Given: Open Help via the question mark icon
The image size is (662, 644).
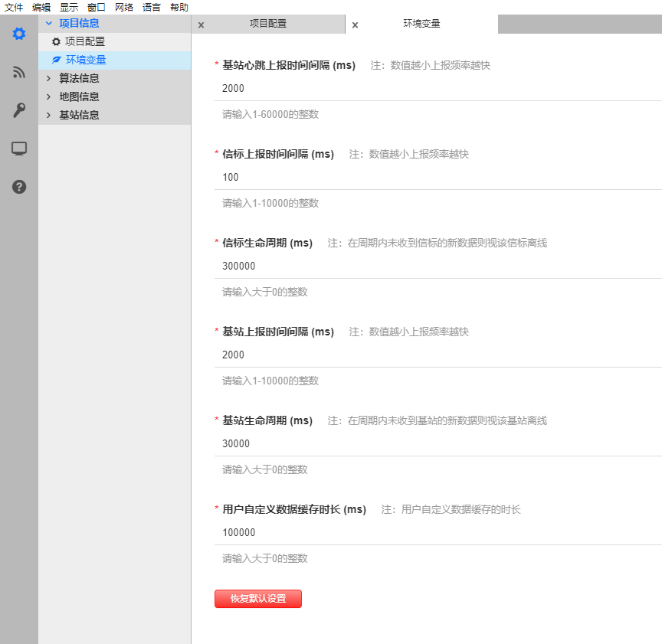Looking at the screenshot, I should 18,187.
